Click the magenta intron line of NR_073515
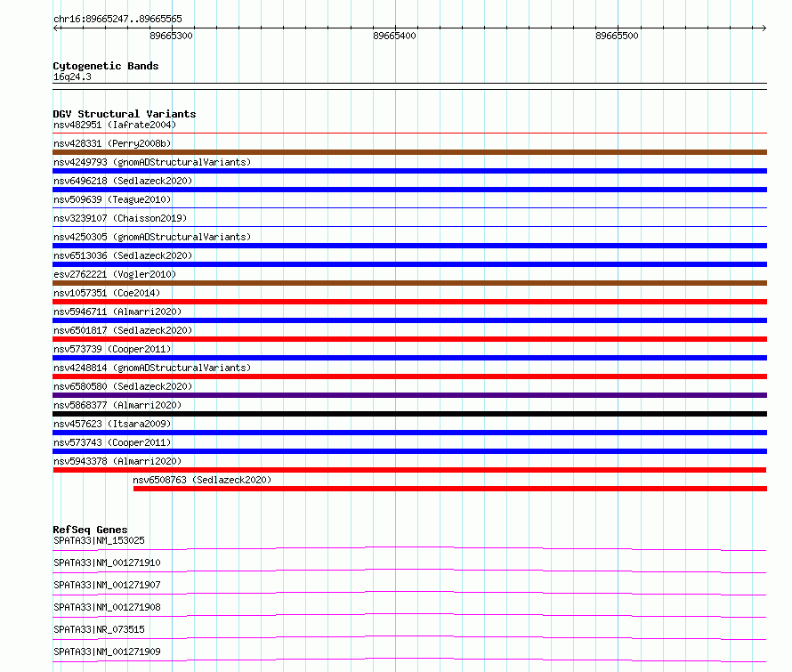 click(x=409, y=636)
